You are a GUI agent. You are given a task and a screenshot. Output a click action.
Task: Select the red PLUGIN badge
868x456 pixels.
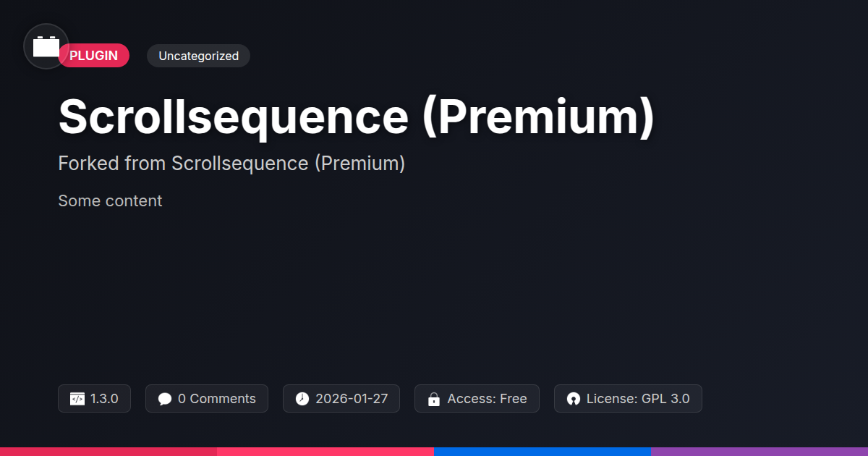94,56
